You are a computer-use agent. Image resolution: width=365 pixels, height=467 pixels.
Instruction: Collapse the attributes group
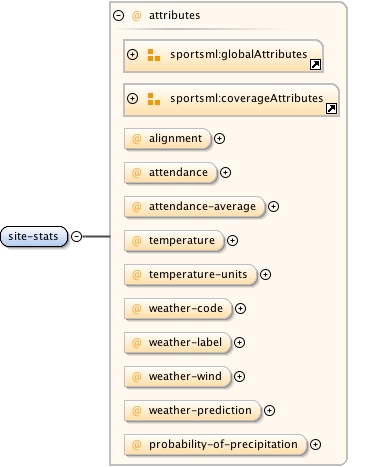[x=119, y=15]
